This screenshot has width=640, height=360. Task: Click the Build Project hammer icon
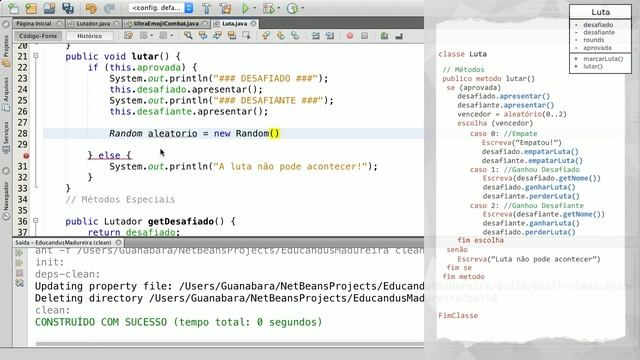click(207, 8)
